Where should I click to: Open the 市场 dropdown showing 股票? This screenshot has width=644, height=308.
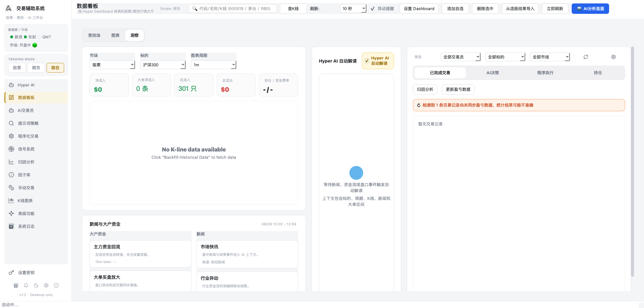[x=112, y=65]
